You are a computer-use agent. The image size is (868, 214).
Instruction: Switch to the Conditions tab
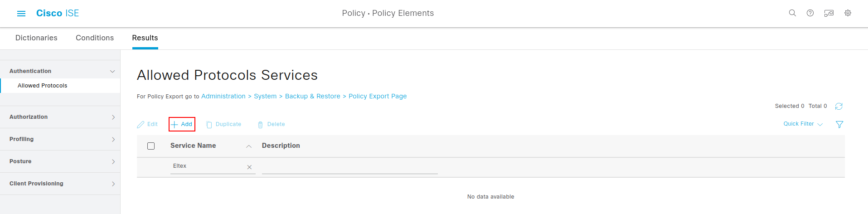pos(95,38)
